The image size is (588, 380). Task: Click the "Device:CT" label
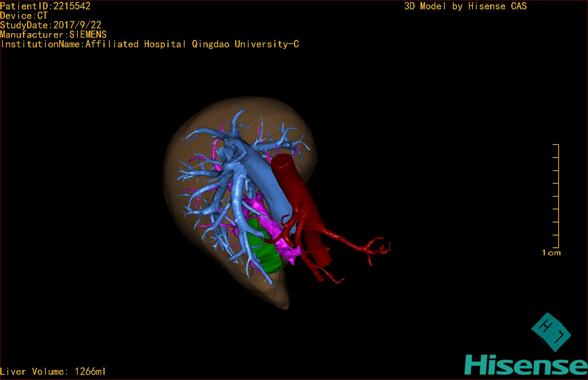coord(24,16)
